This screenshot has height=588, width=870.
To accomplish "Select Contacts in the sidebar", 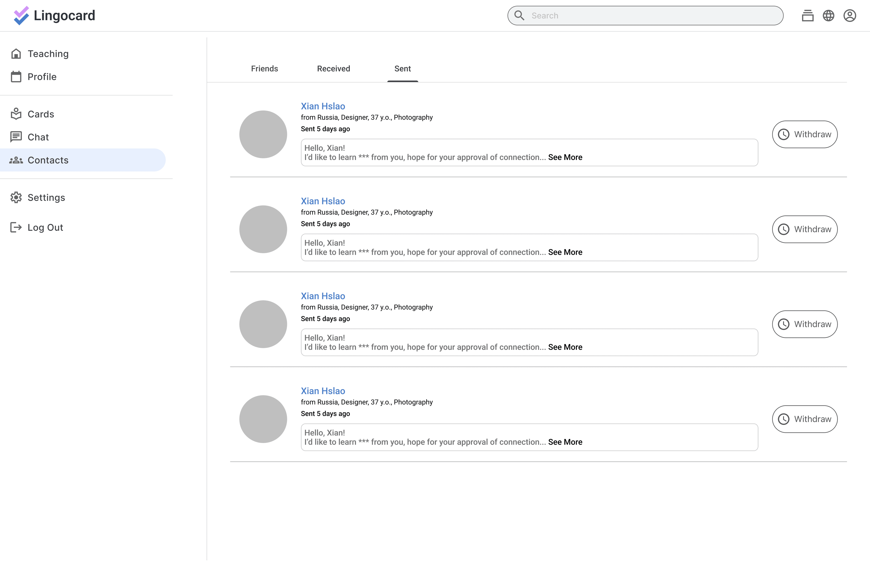I will 83,160.
